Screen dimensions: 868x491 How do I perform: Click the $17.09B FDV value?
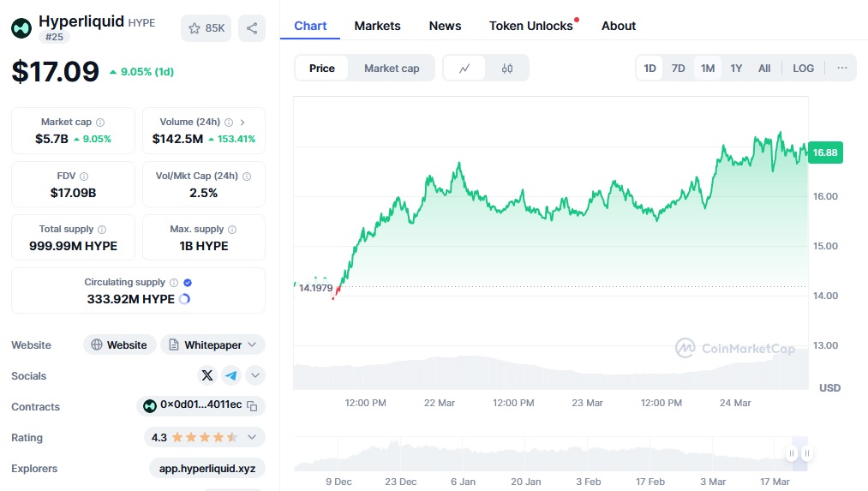click(x=73, y=193)
